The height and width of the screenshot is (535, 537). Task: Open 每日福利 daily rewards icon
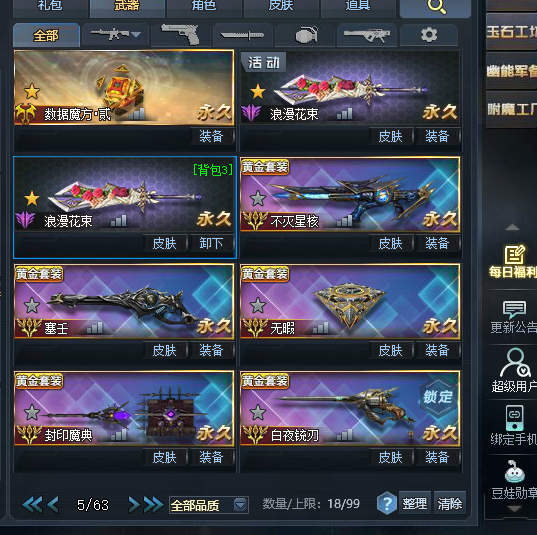512,262
